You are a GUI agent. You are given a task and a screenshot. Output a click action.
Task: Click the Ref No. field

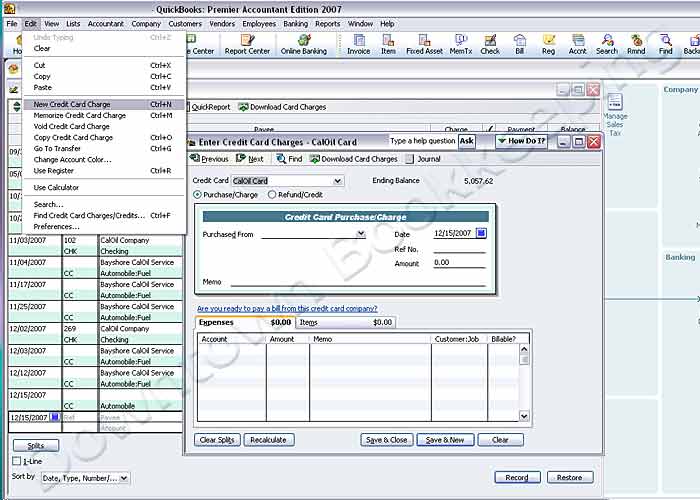[x=459, y=249]
